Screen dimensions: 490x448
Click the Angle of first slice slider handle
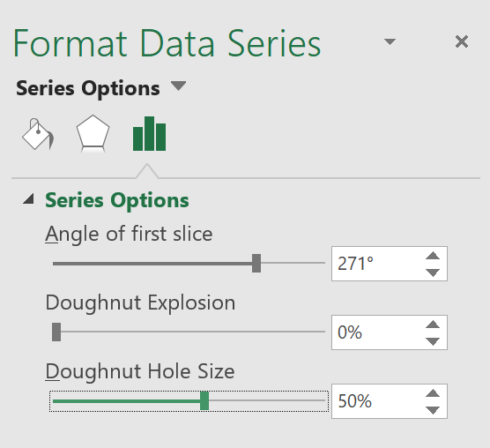(256, 263)
